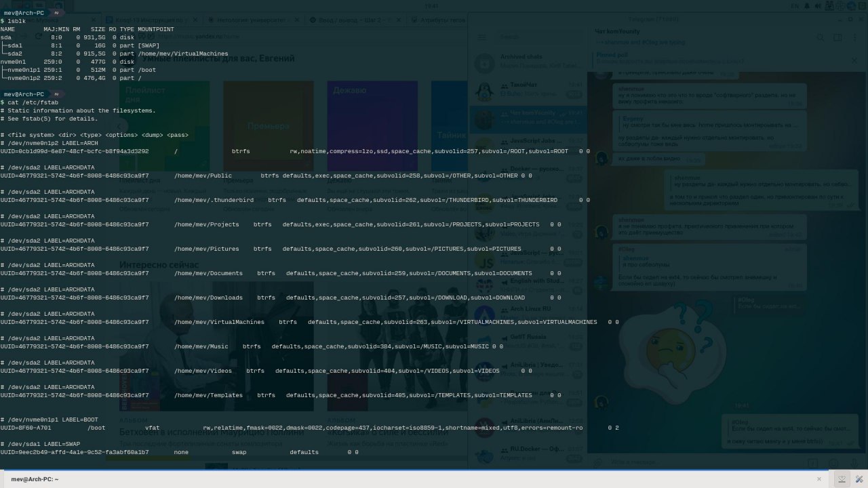Click the "# /dev/nvme0n1p1 LABEL=BOOT" comment line

coord(50,420)
